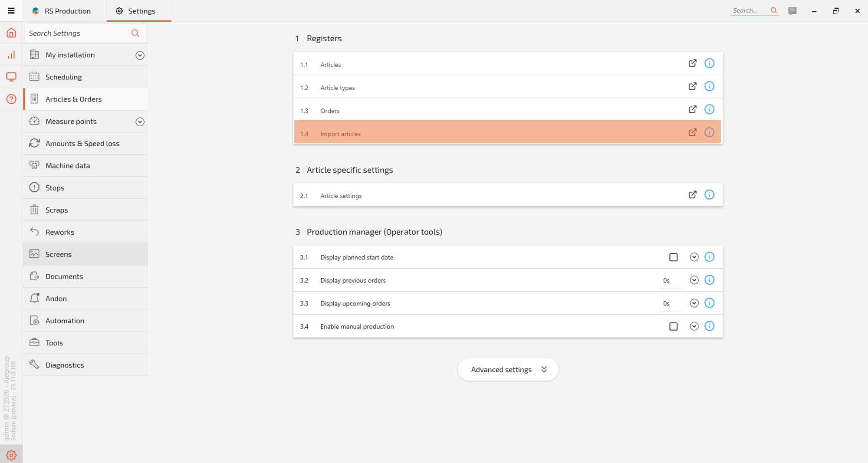The width and height of the screenshot is (868, 463).
Task: Enable Display planned start date checkbox
Action: click(673, 257)
